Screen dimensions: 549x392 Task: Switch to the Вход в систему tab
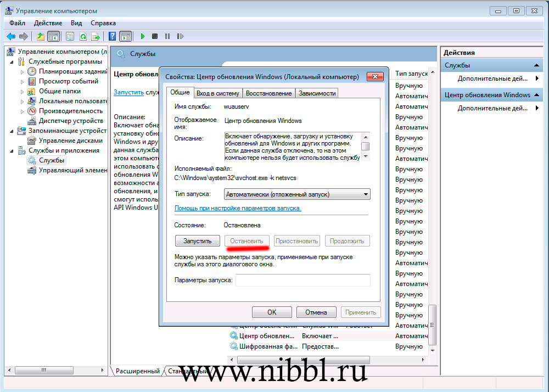[x=218, y=93]
